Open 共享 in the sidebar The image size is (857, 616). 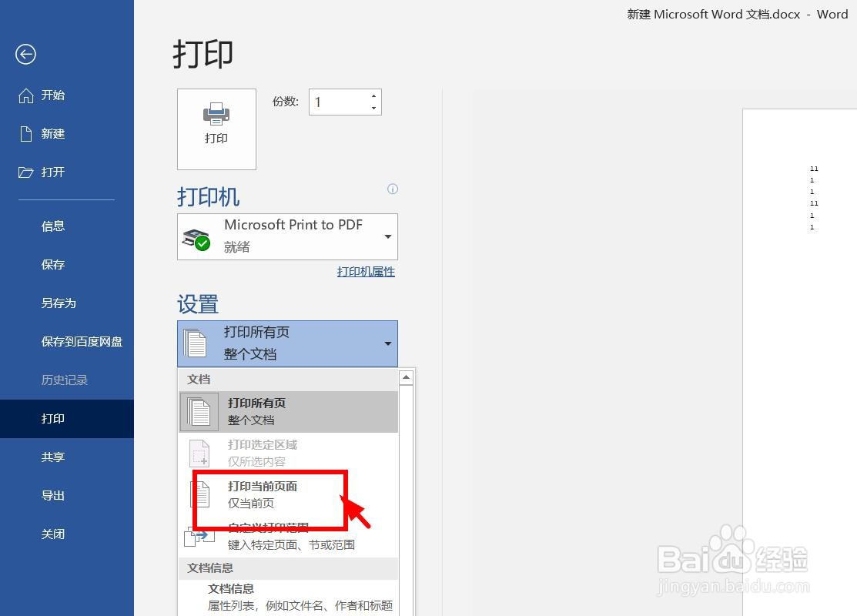pyautogui.click(x=53, y=457)
